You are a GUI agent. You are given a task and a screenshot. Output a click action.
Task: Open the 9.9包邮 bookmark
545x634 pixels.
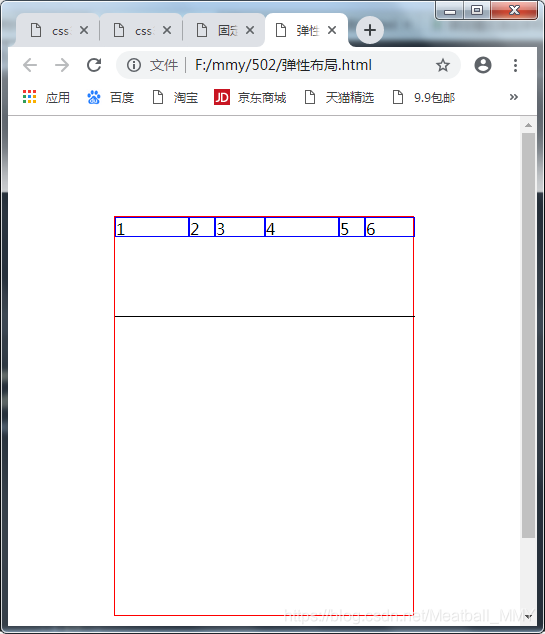pos(424,97)
